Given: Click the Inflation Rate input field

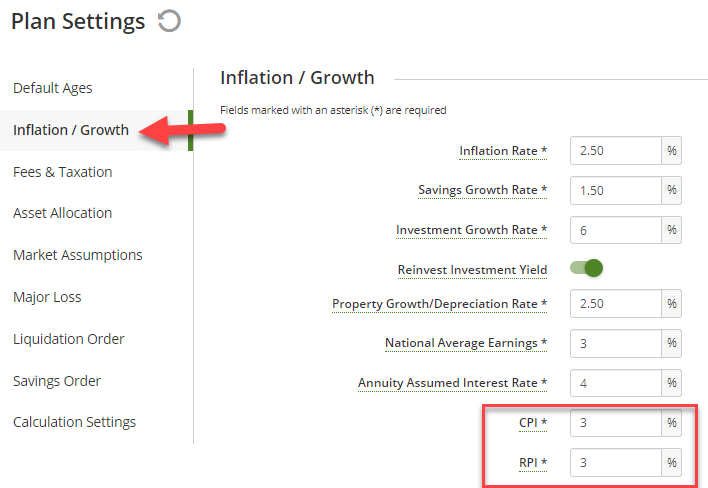Looking at the screenshot, I should point(616,151).
